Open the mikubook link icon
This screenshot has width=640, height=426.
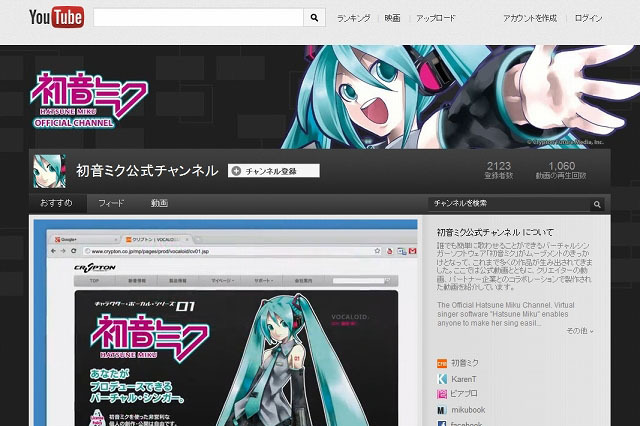443,410
